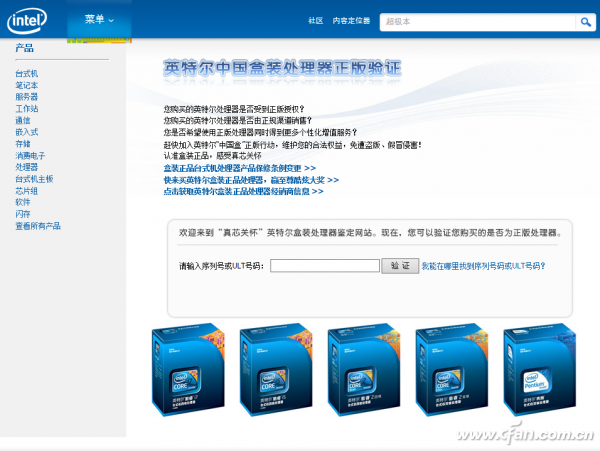This screenshot has width=600, height=451.
Task: Open the 工作站 product category
Action: click(x=26, y=109)
